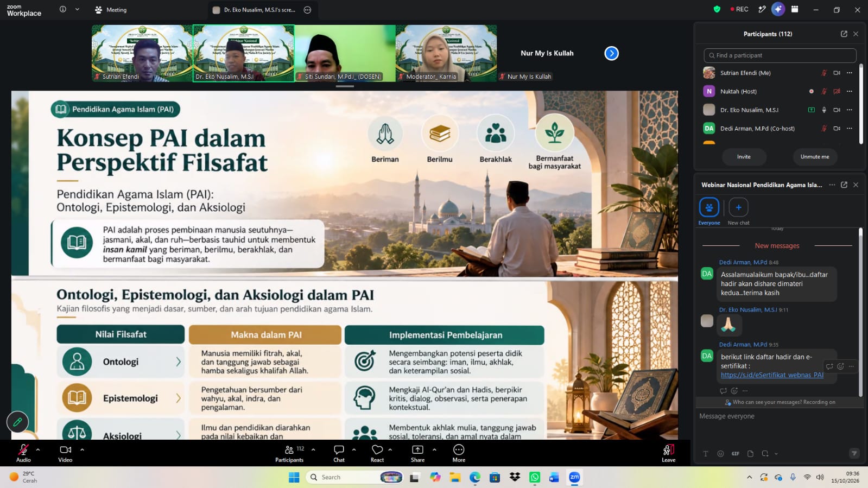Toggle Dedi Arman's muted microphone icon

coord(824,129)
